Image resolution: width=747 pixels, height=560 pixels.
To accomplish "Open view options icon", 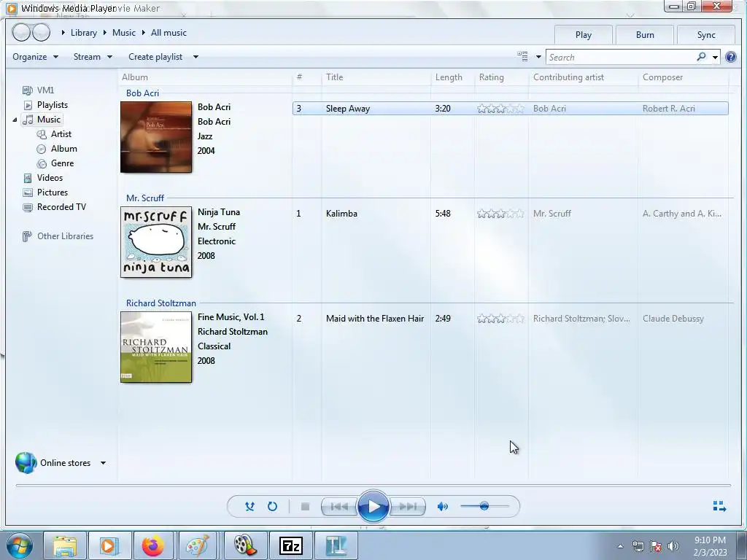I will tap(522, 57).
